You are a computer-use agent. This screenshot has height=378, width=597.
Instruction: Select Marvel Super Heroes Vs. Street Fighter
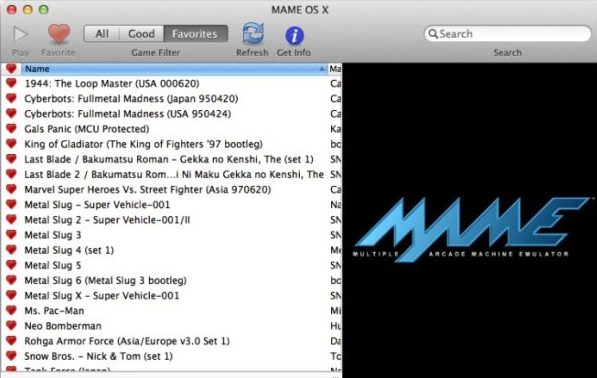[x=148, y=190]
